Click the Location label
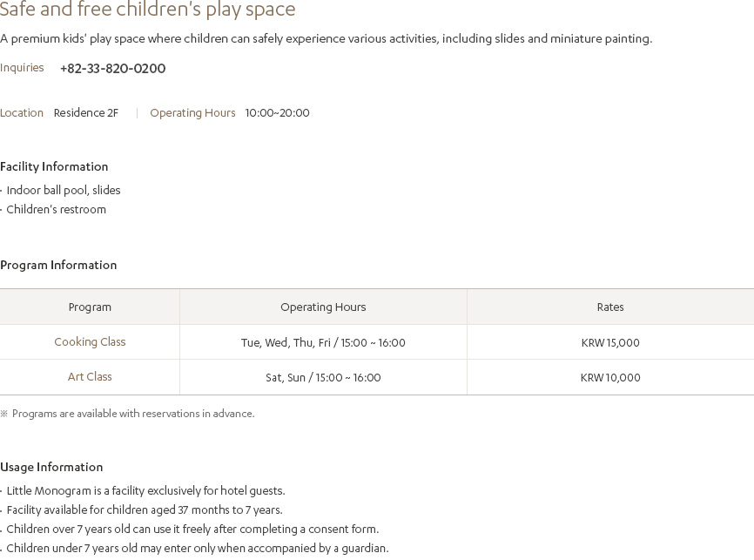 point(22,112)
